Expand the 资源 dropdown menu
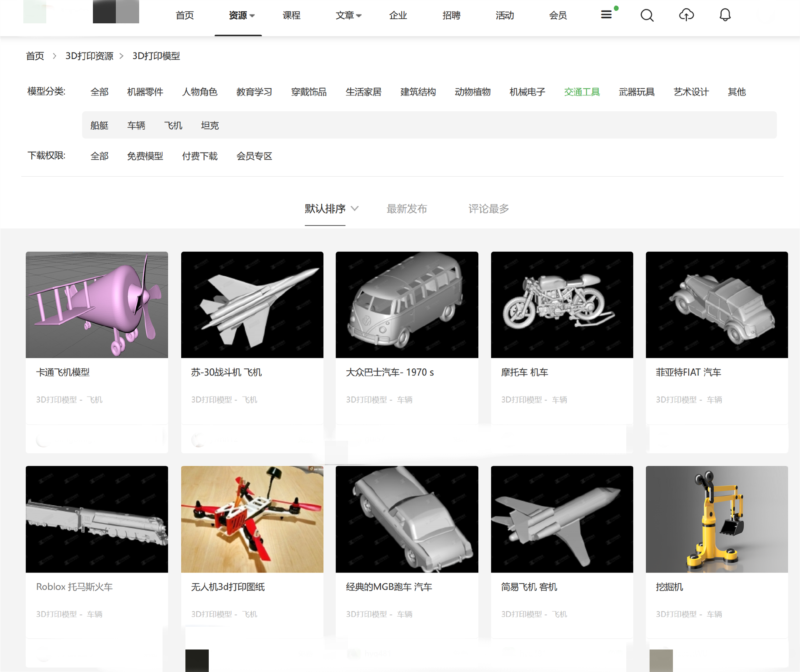 pyautogui.click(x=241, y=15)
